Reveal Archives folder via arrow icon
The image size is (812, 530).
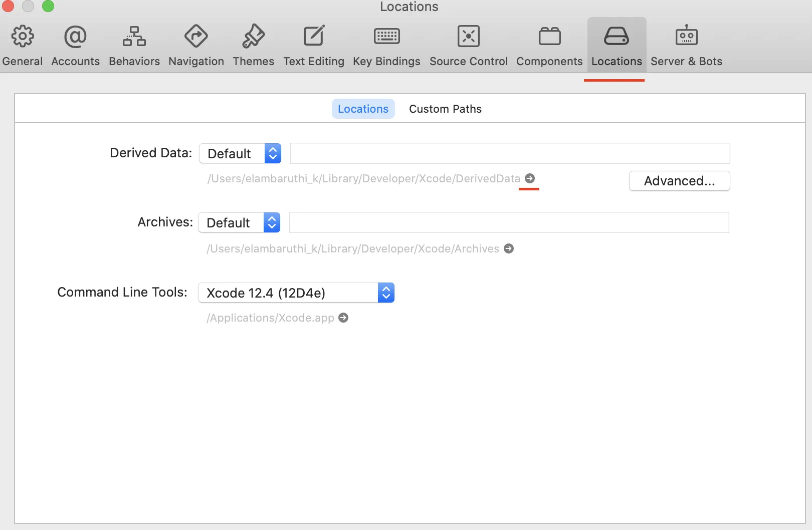[x=509, y=248]
